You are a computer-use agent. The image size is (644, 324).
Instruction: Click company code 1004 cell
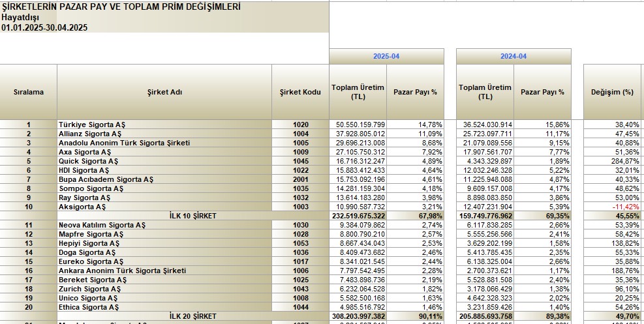pos(300,134)
